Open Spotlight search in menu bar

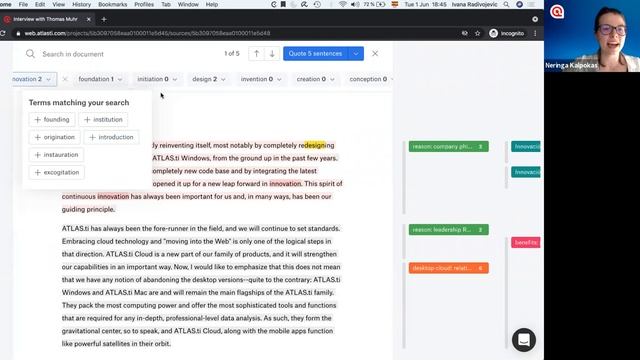click(x=506, y=4)
